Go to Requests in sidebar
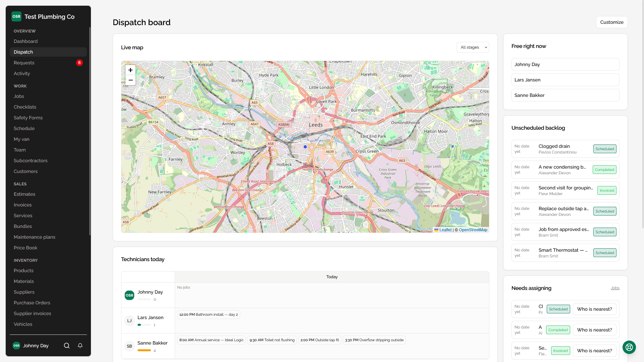644x362 pixels. click(48, 63)
